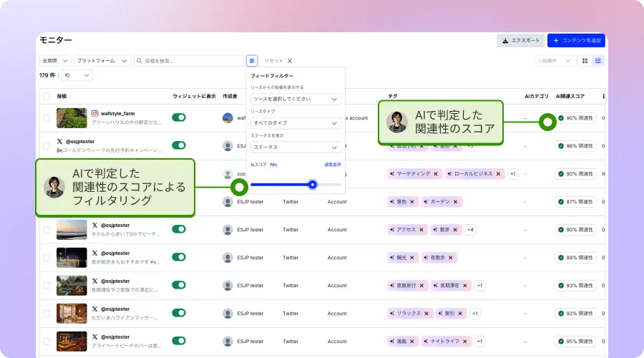Toggle widget display for ゴールデンウィーク post

[x=179, y=145]
